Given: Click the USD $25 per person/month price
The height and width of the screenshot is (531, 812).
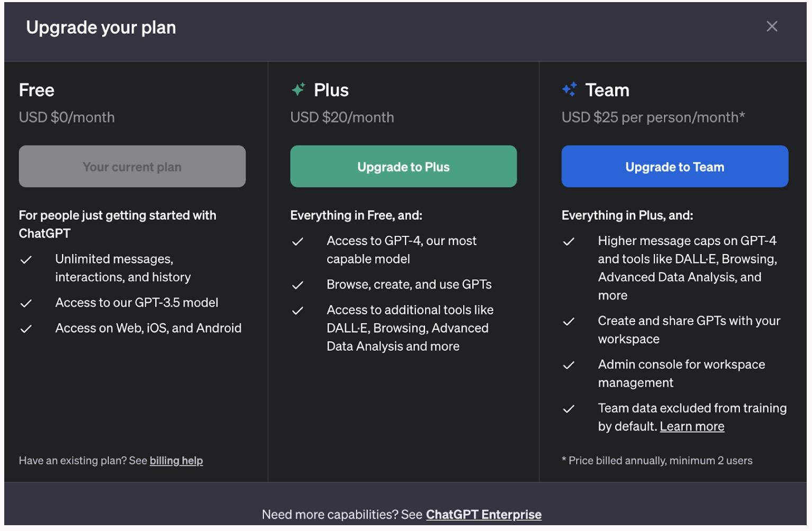Looking at the screenshot, I should pos(653,117).
